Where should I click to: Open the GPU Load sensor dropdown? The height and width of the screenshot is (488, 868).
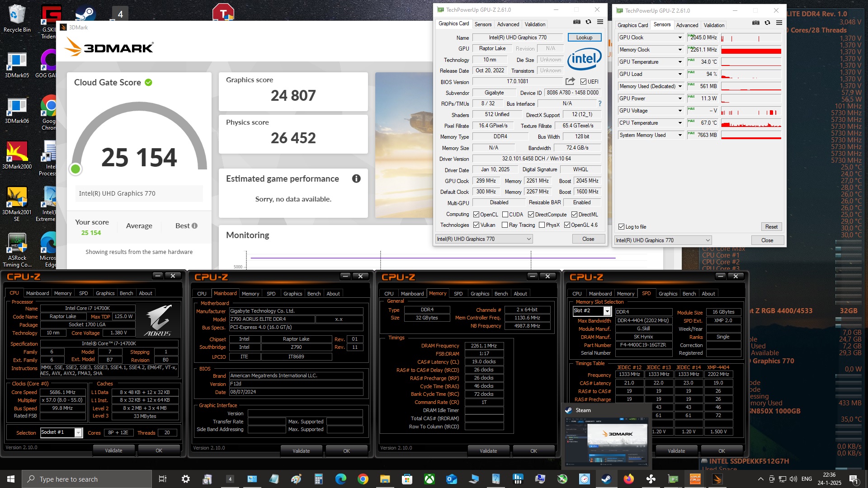(x=679, y=74)
